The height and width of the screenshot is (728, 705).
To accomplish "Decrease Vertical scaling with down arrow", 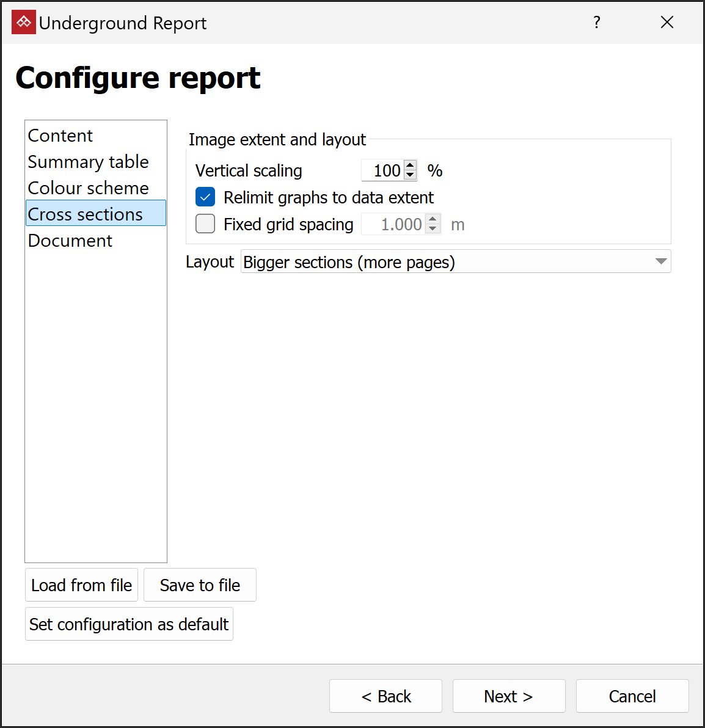I will coord(411,175).
